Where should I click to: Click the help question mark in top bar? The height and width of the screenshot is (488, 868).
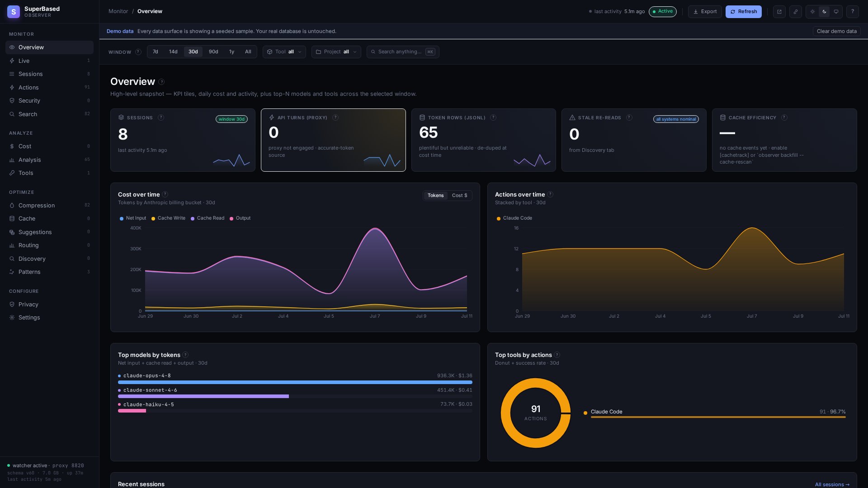[x=853, y=12]
